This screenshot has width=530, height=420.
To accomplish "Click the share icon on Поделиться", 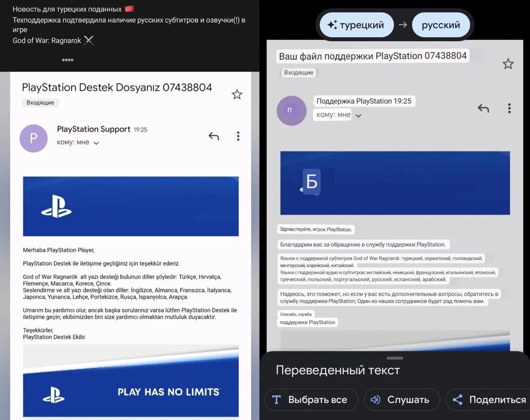I will tap(458, 400).
